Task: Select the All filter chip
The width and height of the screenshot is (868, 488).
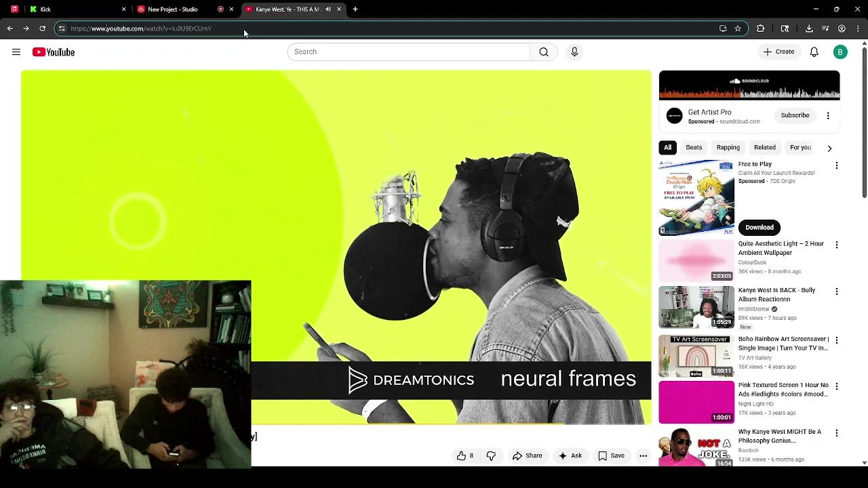Action: pyautogui.click(x=667, y=148)
